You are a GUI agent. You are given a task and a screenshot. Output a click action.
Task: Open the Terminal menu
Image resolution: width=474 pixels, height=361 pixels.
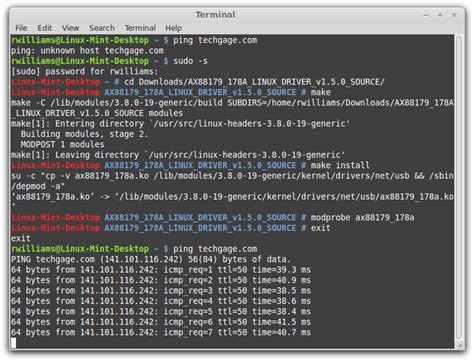140,28
